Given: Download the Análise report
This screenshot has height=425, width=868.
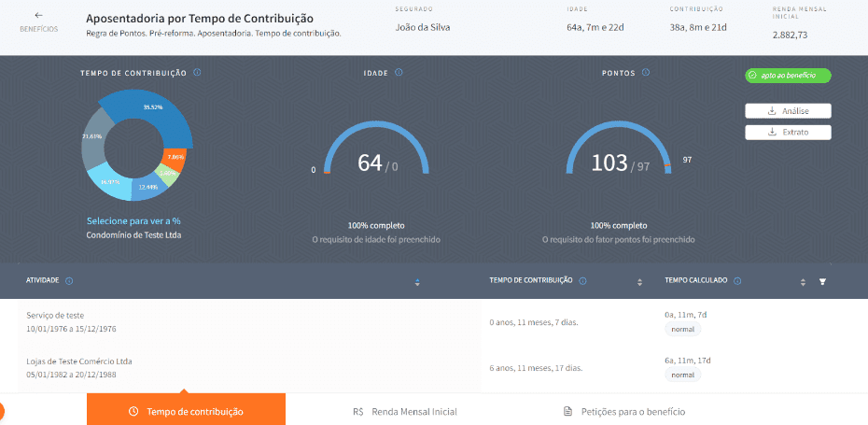Looking at the screenshot, I should coord(788,111).
